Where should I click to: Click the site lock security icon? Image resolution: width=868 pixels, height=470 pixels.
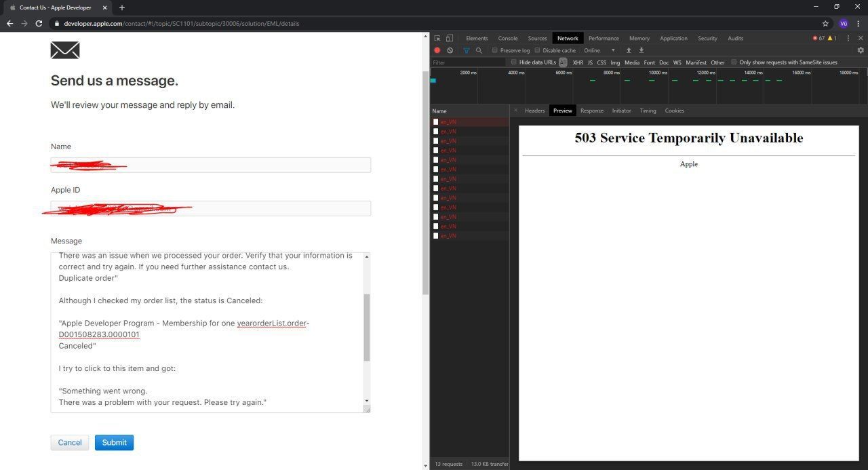point(58,23)
